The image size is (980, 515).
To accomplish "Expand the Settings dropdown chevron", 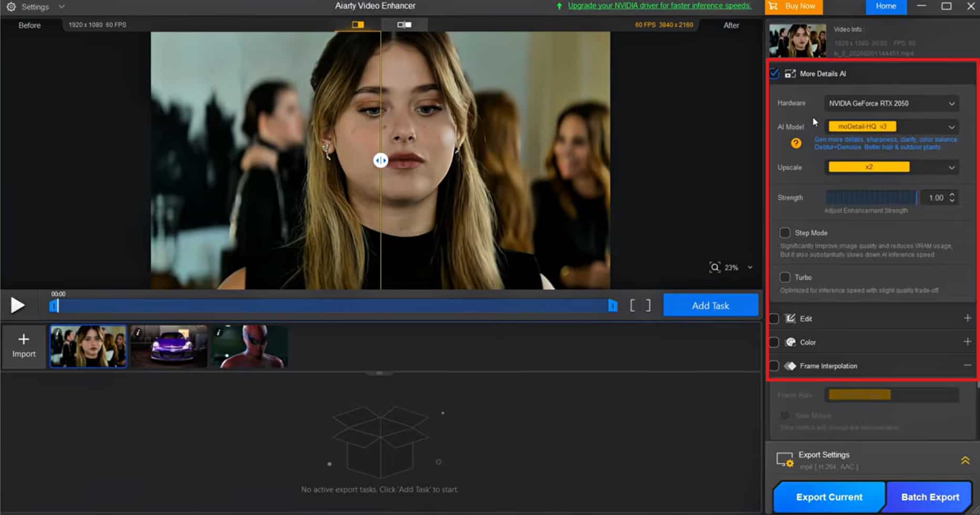I will coord(61,7).
